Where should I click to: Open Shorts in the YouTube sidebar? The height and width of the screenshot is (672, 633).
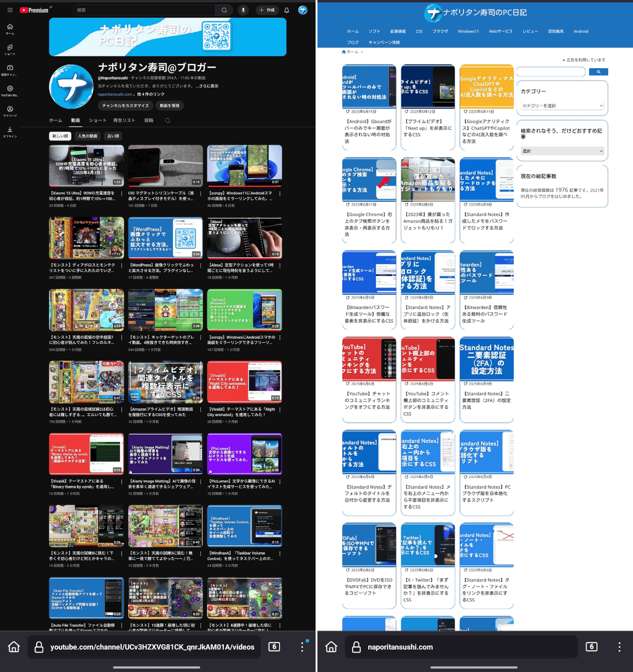coord(10,49)
